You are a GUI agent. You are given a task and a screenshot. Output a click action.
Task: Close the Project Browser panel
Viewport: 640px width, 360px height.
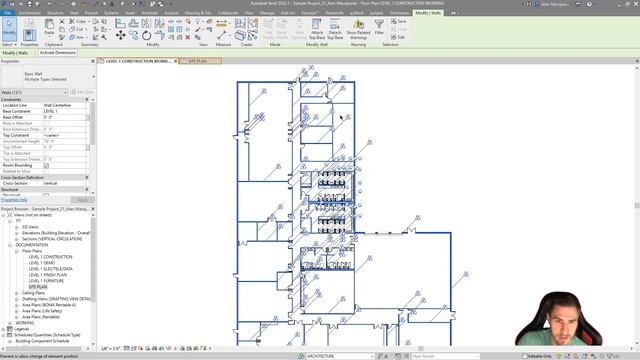pos(93,209)
